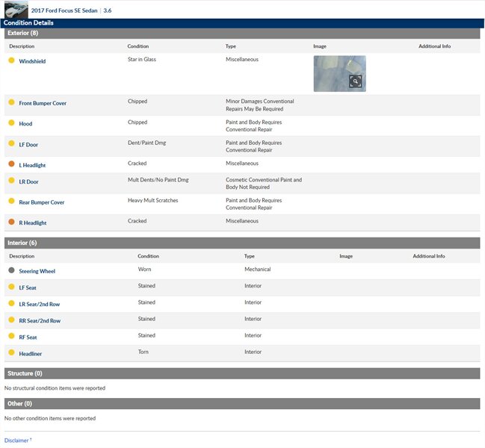
Task: Open the 2017 Ford Focus SE Sedan title
Action: point(64,10)
